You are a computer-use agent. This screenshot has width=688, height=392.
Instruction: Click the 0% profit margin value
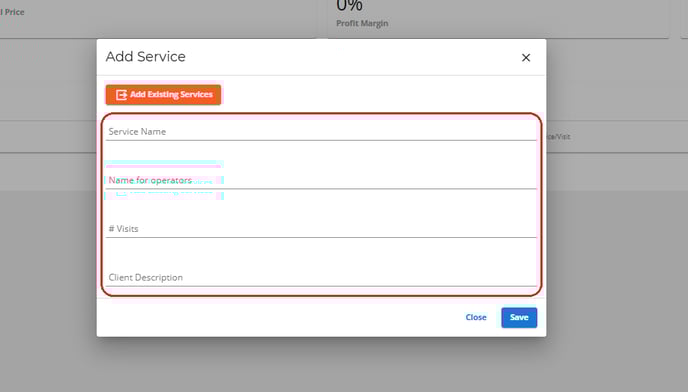350,6
